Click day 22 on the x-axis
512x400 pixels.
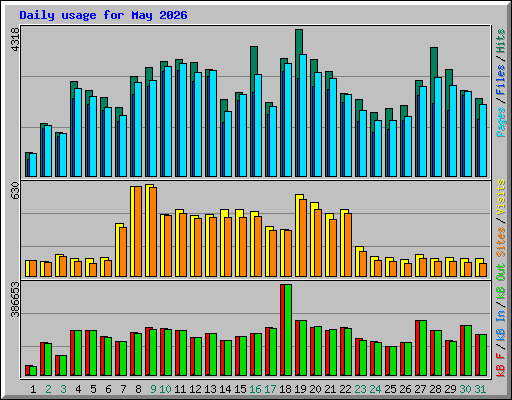point(345,389)
